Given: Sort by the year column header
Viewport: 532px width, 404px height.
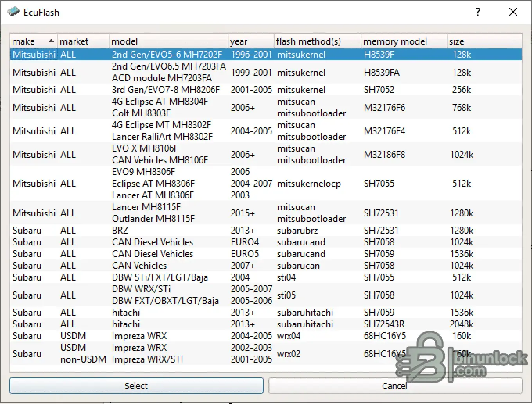Looking at the screenshot, I should pyautogui.click(x=251, y=41).
